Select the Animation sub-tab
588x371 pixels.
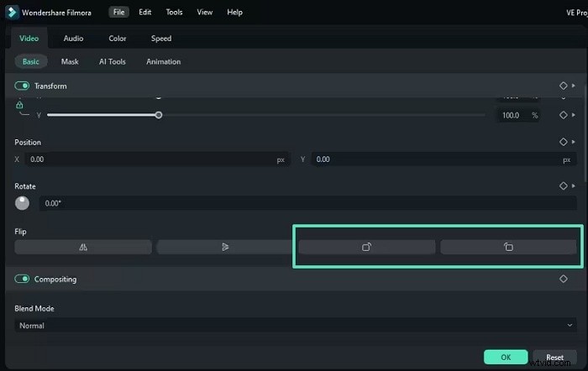click(x=164, y=61)
